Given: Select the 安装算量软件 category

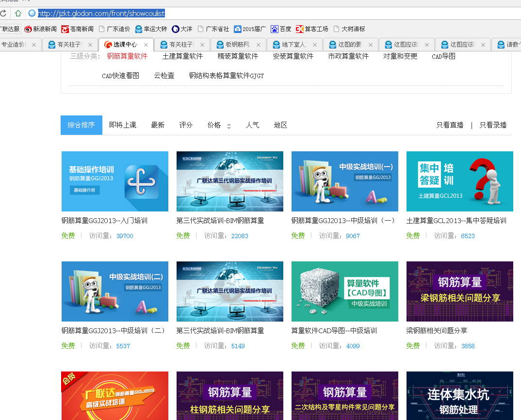Looking at the screenshot, I should click(293, 56).
